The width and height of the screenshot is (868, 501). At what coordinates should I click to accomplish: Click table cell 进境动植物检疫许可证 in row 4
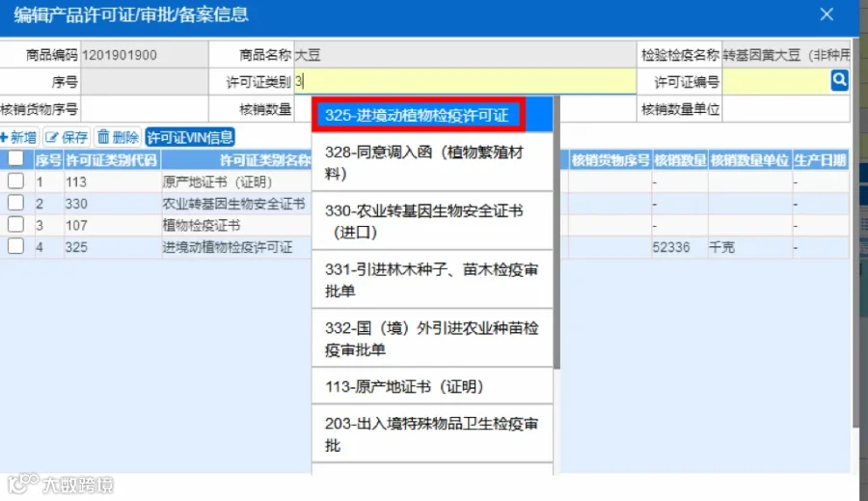tap(227, 246)
